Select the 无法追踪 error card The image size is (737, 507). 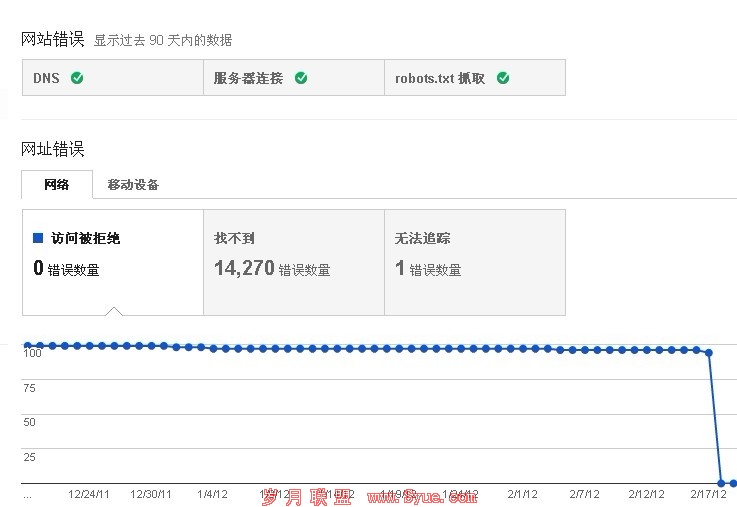point(474,261)
